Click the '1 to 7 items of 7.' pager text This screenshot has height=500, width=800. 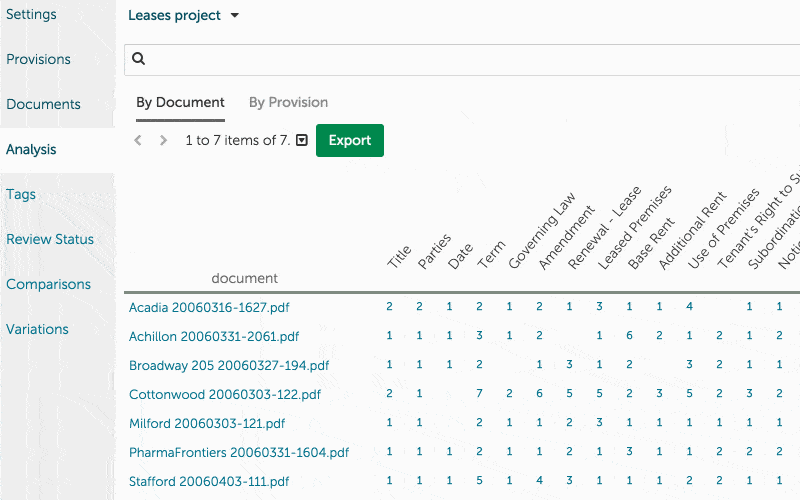pos(237,140)
